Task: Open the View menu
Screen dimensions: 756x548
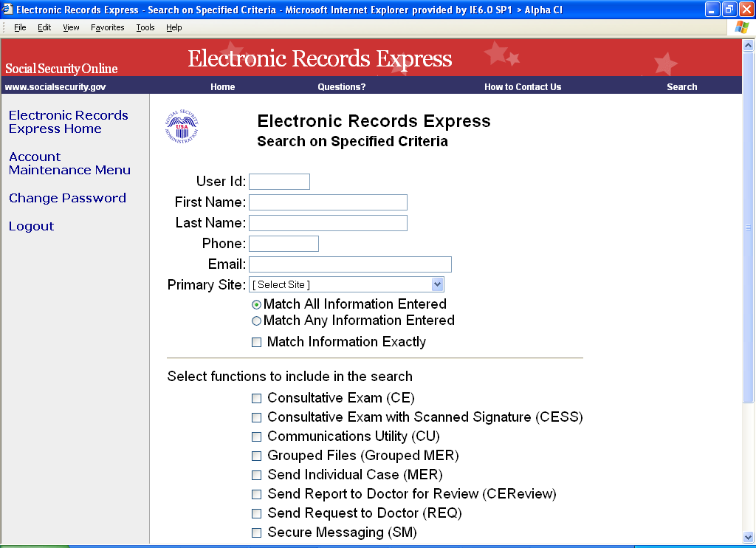Action: [x=71, y=27]
